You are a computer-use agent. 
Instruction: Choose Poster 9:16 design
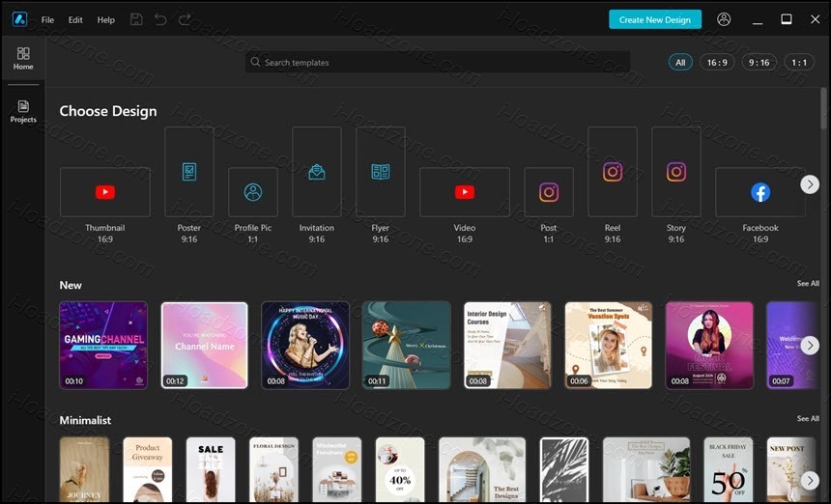point(189,172)
